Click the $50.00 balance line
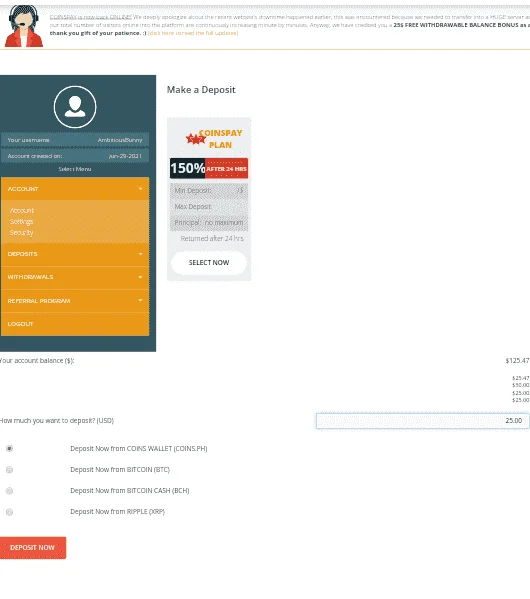This screenshot has height=599, width=530. 520,385
